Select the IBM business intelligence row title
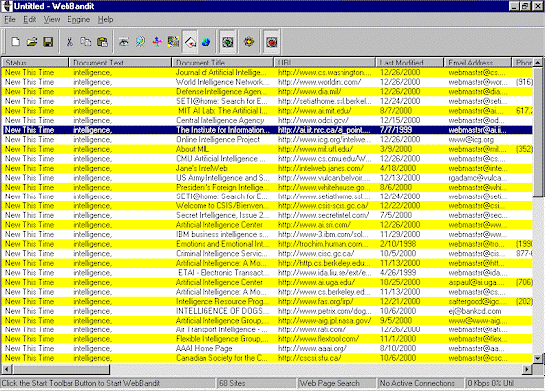Viewport: 546px width, 392px height. tap(221, 234)
